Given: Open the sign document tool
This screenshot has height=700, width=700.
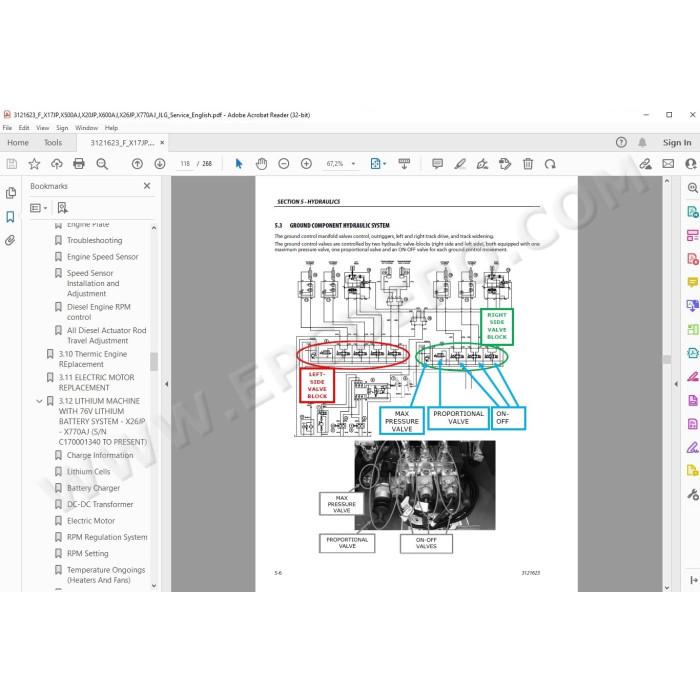Looking at the screenshot, I should click(x=482, y=164).
